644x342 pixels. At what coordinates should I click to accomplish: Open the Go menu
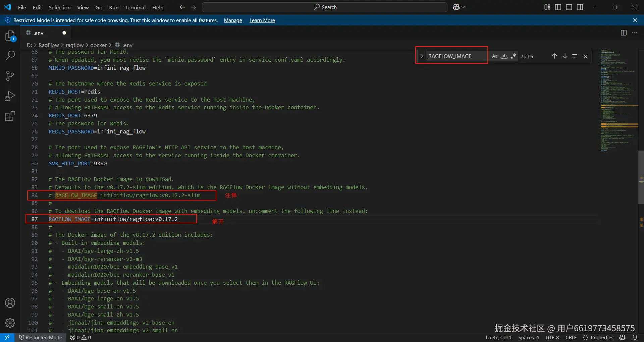click(x=99, y=7)
